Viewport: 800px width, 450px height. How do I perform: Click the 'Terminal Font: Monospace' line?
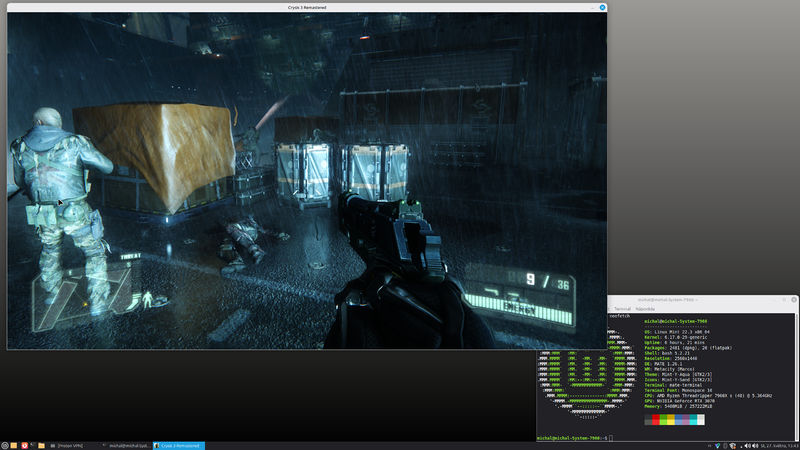tap(678, 390)
